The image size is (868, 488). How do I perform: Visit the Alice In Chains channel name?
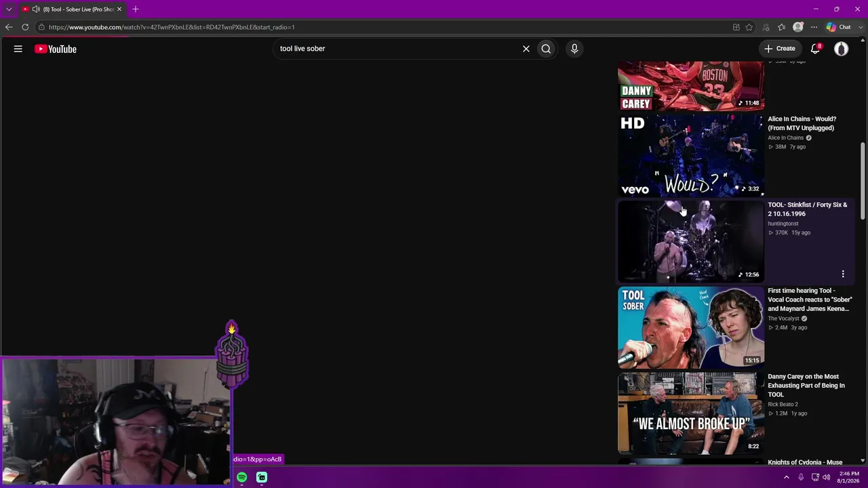pyautogui.click(x=786, y=138)
